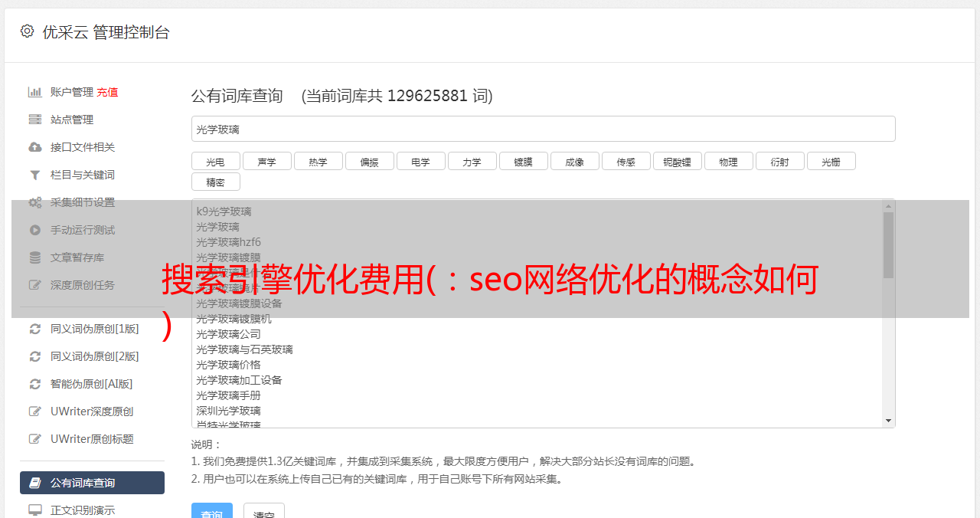
Task: Click the edit icon for UWriter原创标题
Action: (x=34, y=439)
